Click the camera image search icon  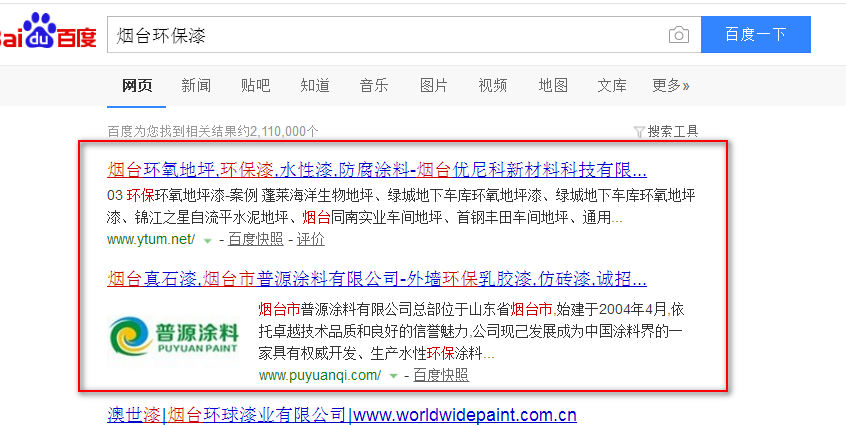679,35
